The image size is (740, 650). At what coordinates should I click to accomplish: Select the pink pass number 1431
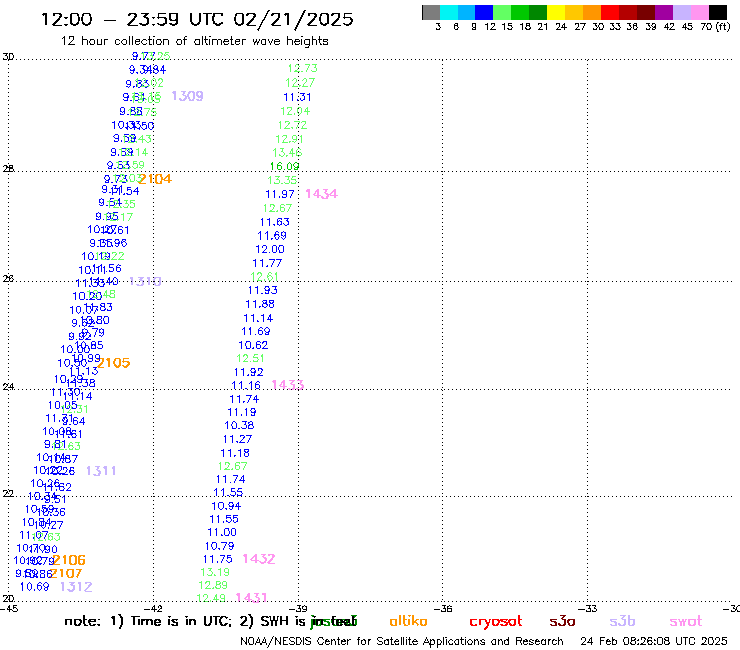tap(251, 598)
